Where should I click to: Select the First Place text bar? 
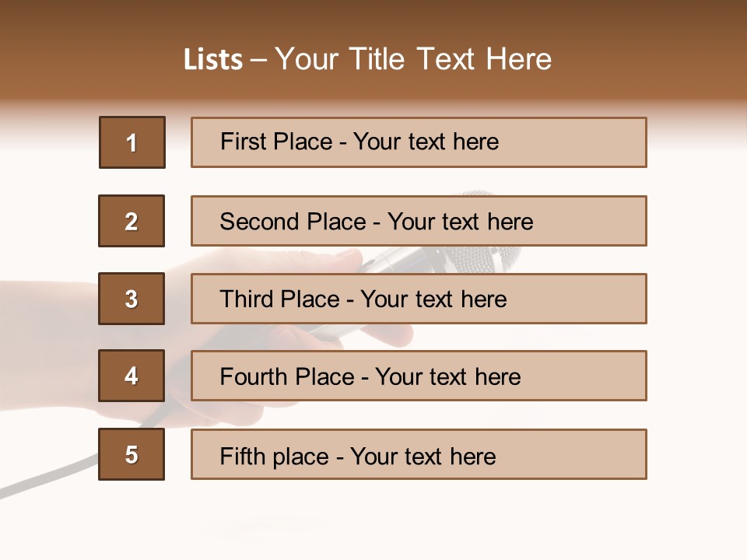pyautogui.click(x=419, y=142)
